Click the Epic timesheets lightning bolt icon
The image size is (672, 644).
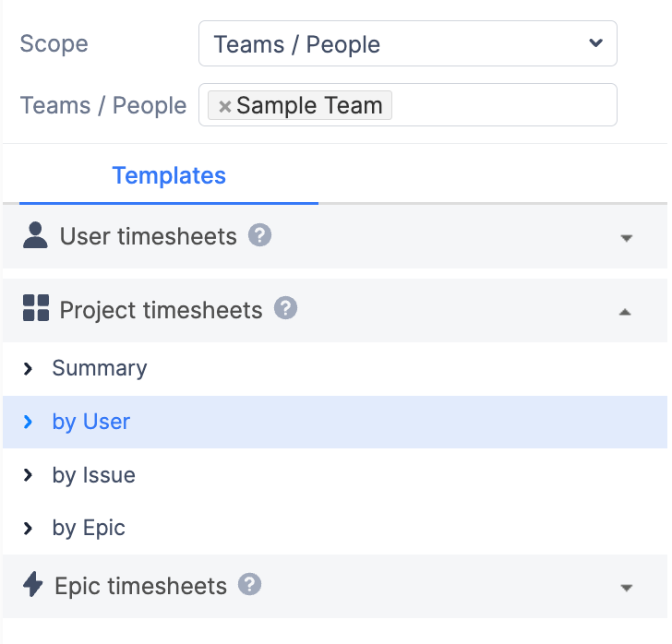click(x=32, y=584)
